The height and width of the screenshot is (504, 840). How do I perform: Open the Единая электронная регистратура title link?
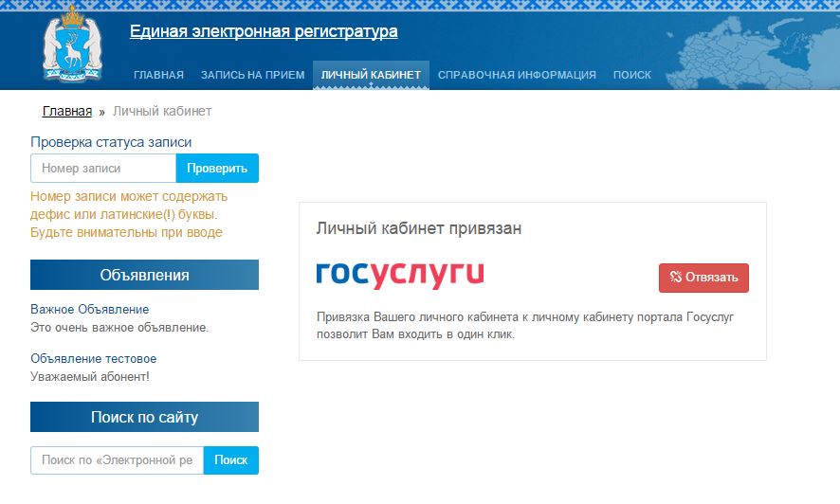click(264, 32)
